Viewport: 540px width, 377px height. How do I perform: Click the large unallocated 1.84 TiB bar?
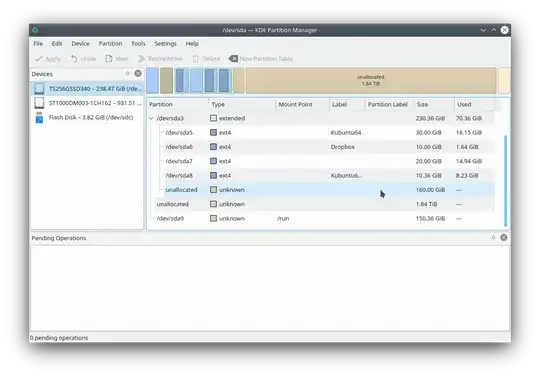(371, 81)
